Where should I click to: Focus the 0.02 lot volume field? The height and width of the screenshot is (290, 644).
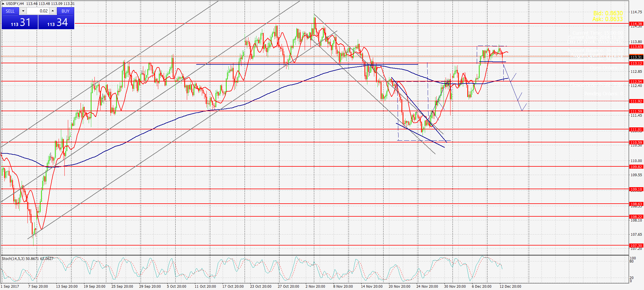point(38,11)
